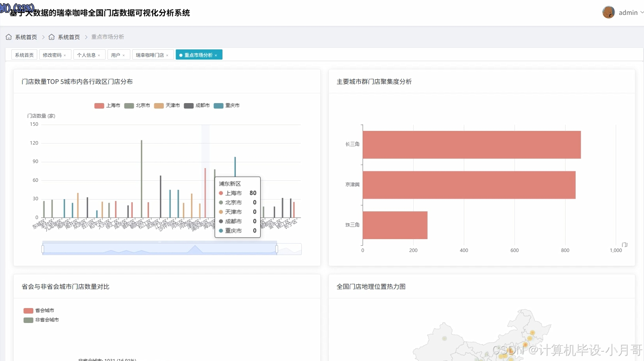Click the data zoom slider's selected range
The width and height of the screenshot is (644, 361).
coord(160,249)
